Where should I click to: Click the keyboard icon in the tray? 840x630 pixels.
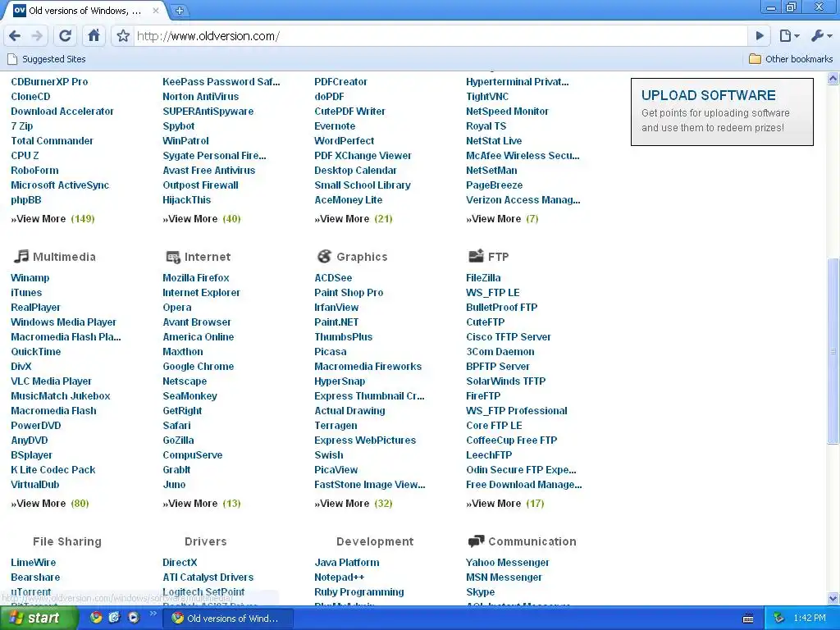point(748,619)
